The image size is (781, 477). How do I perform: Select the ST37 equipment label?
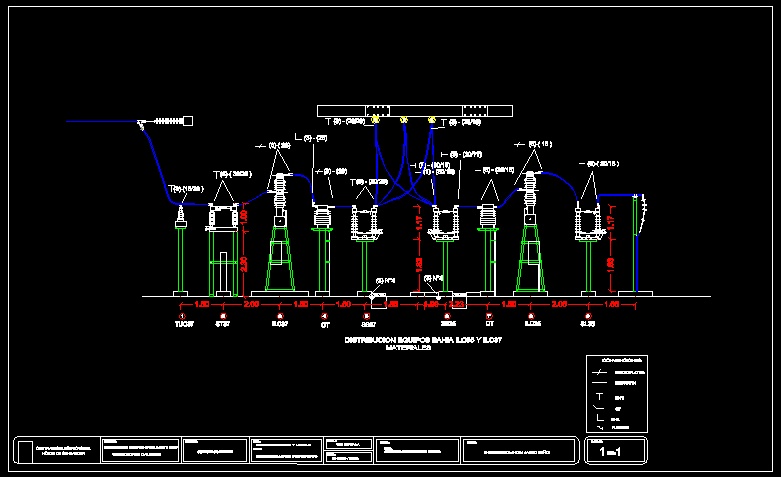(223, 324)
